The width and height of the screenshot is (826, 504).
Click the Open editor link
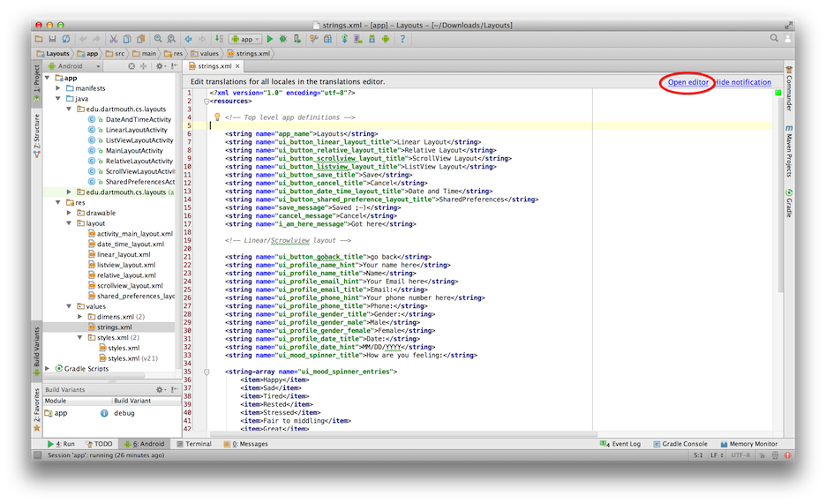click(x=687, y=82)
